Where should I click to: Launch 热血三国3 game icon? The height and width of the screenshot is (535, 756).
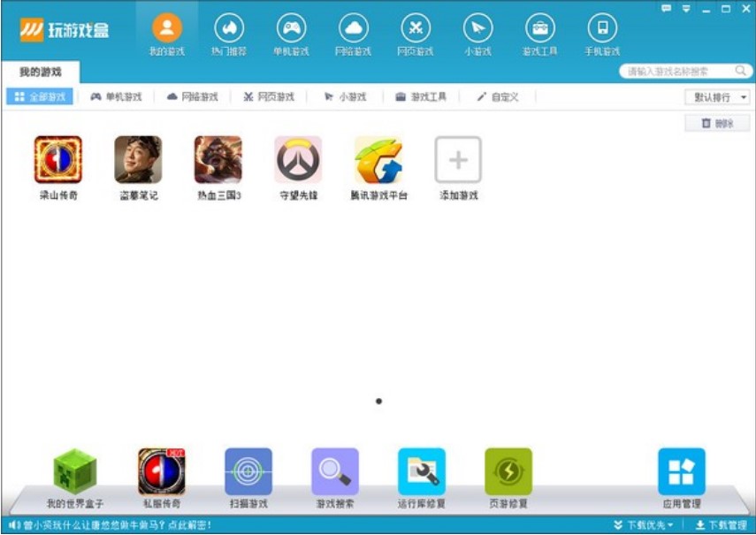[x=218, y=159]
